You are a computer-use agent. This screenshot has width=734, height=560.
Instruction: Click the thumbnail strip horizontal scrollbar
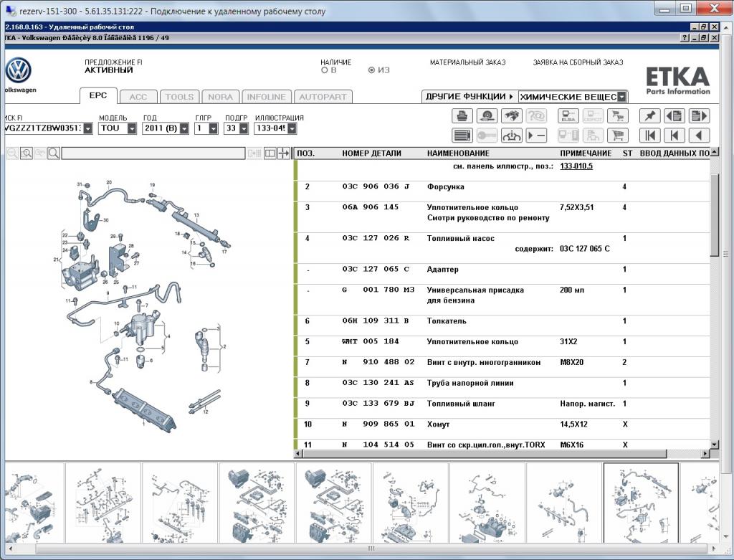coord(371,549)
